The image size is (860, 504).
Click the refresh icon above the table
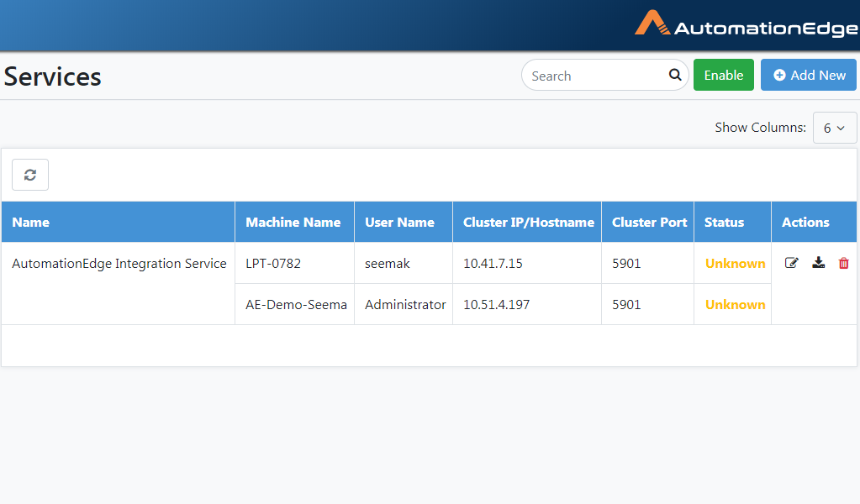(30, 175)
